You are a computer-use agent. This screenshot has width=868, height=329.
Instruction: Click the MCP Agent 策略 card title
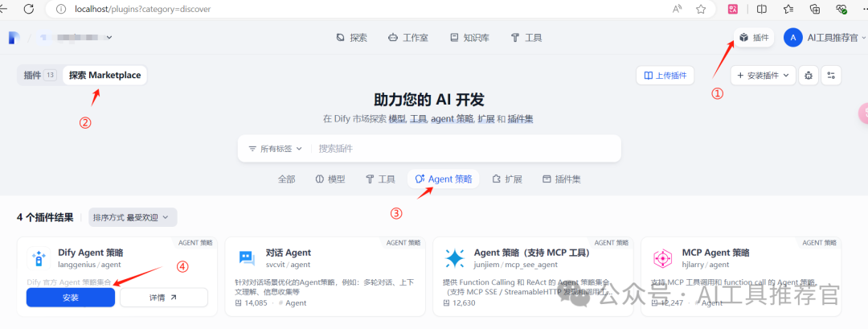click(716, 253)
